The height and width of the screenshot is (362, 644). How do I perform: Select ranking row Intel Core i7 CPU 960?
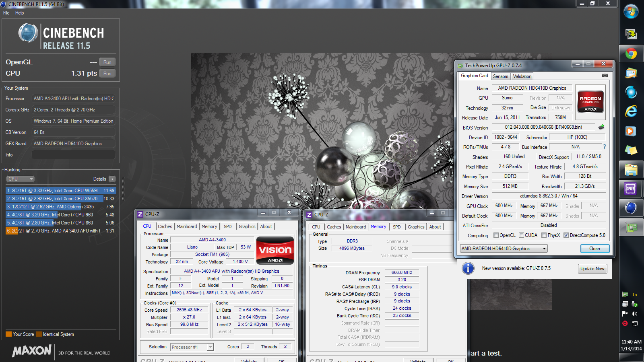tap(61, 215)
